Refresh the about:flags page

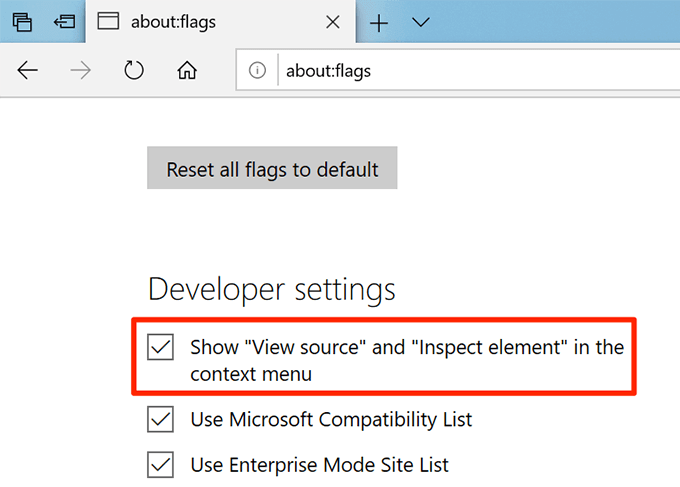pos(134,71)
